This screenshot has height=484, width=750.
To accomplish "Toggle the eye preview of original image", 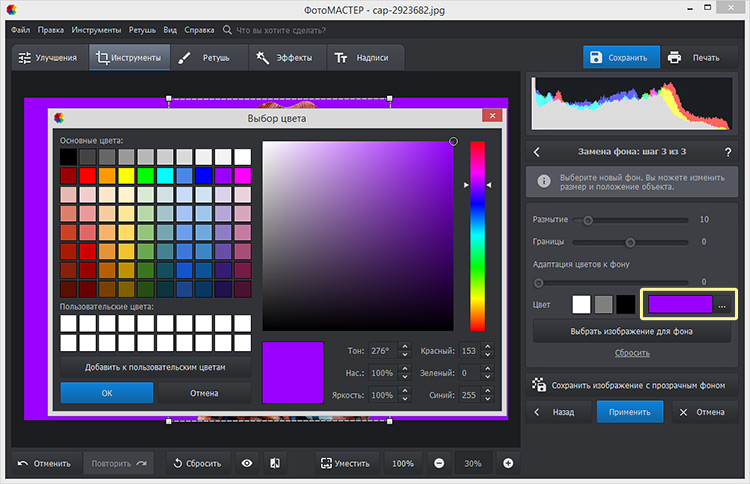I will click(246, 463).
